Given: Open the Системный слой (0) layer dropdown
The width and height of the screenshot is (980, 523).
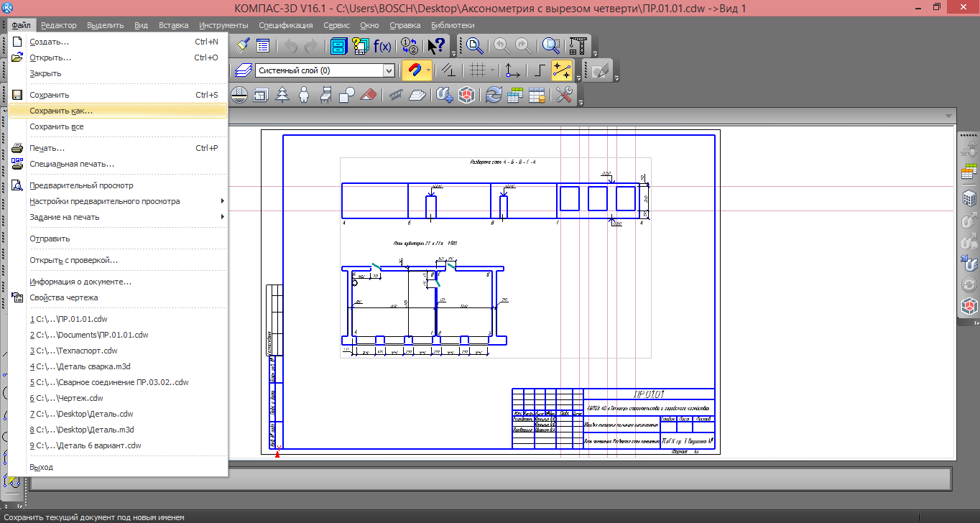Looking at the screenshot, I should (389, 70).
